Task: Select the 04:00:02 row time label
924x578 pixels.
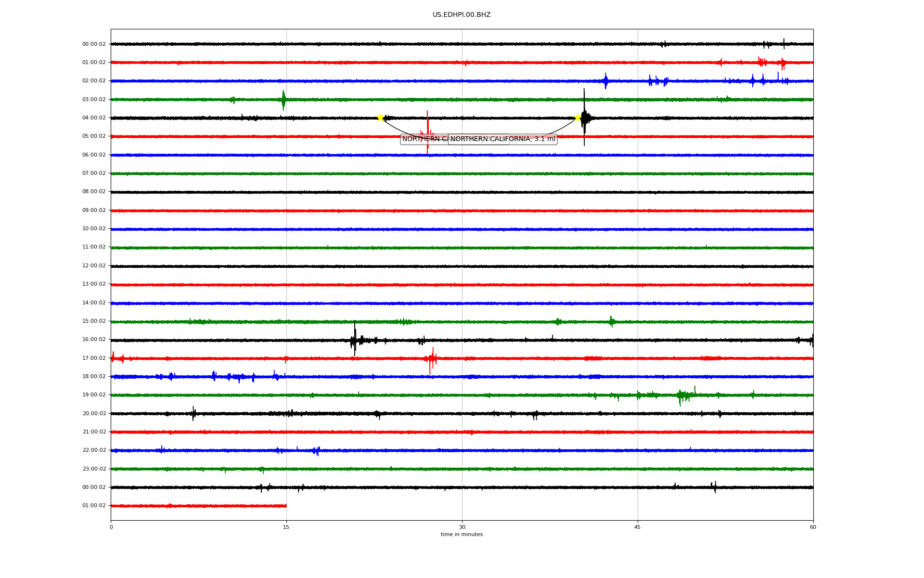Action: pyautogui.click(x=94, y=118)
